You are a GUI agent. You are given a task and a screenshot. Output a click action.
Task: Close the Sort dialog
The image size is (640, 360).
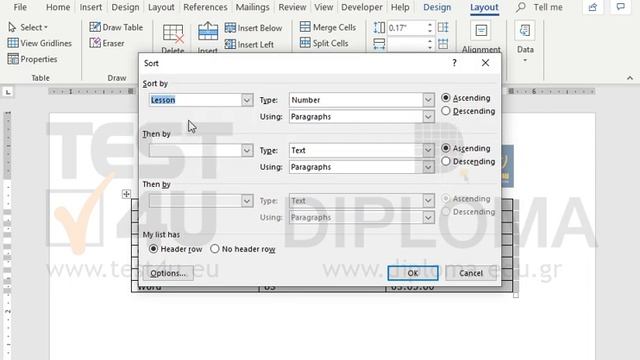coord(485,63)
